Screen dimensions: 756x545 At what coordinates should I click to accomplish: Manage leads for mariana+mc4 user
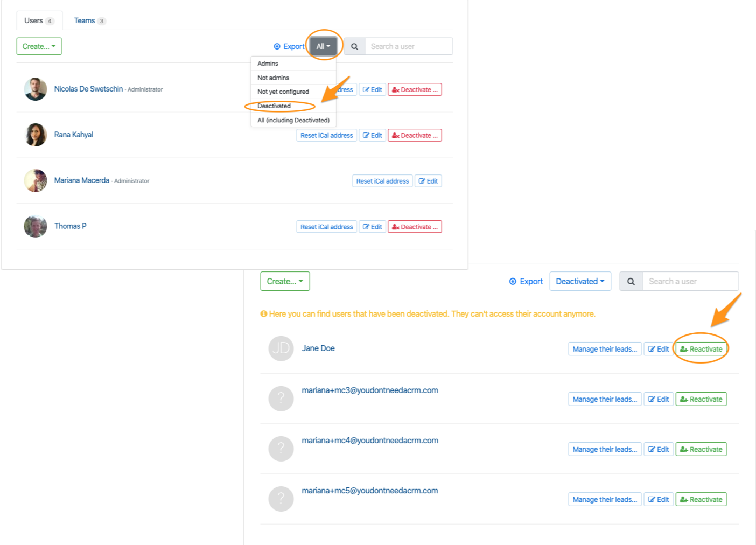(605, 450)
